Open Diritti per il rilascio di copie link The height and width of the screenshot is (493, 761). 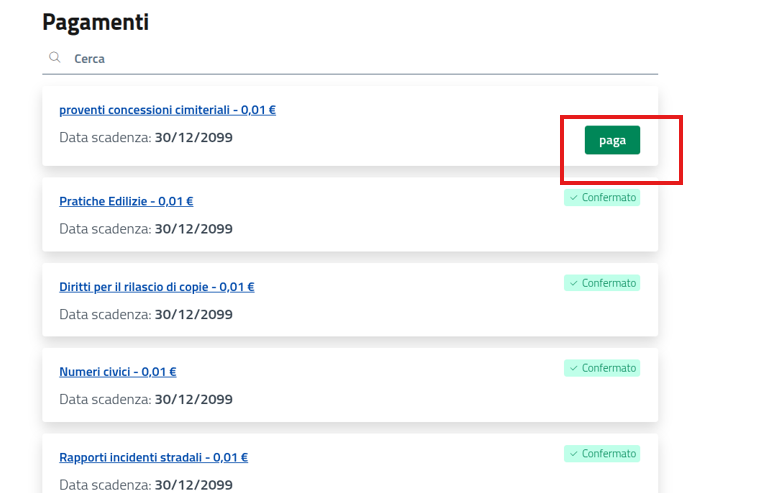156,287
